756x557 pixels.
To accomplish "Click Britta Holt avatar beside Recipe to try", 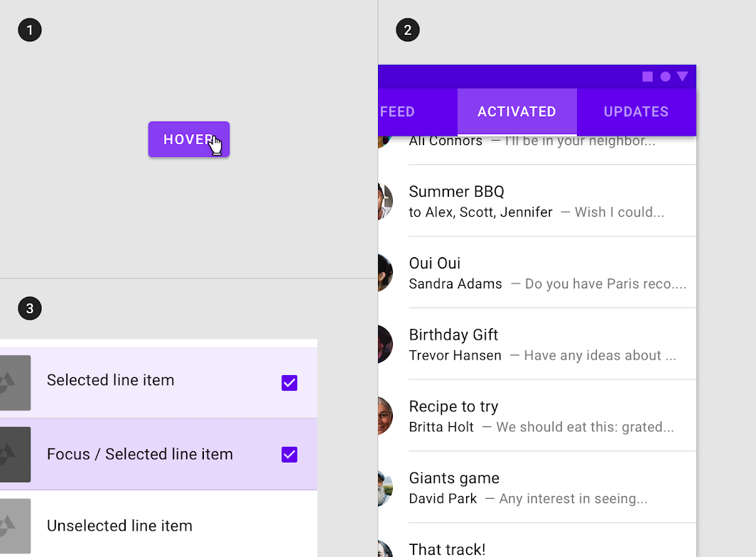I will tap(385, 416).
